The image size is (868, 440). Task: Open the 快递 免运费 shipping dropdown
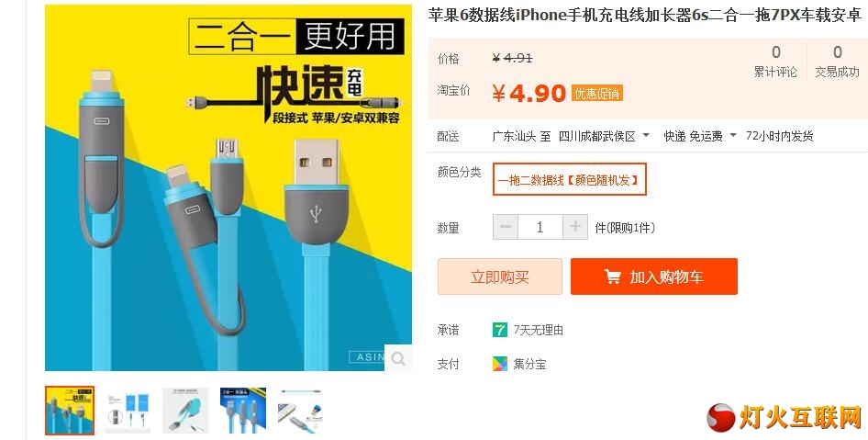coord(733,135)
